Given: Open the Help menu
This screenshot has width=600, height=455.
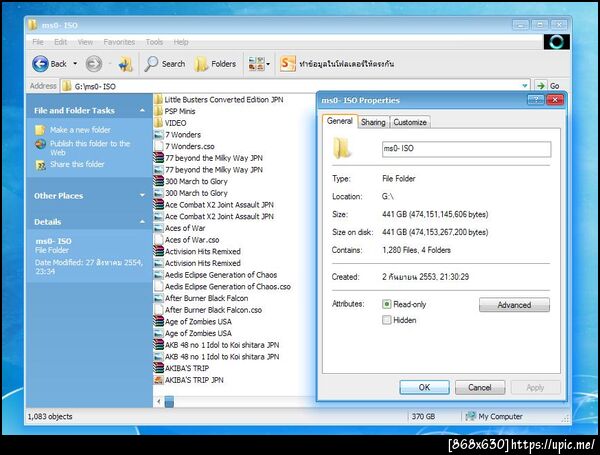Looking at the screenshot, I should (x=181, y=42).
